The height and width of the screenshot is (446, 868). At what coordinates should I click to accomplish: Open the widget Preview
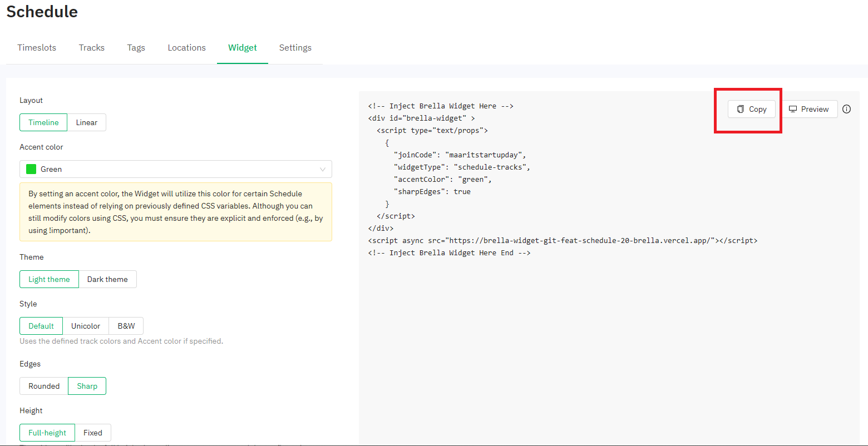click(808, 109)
